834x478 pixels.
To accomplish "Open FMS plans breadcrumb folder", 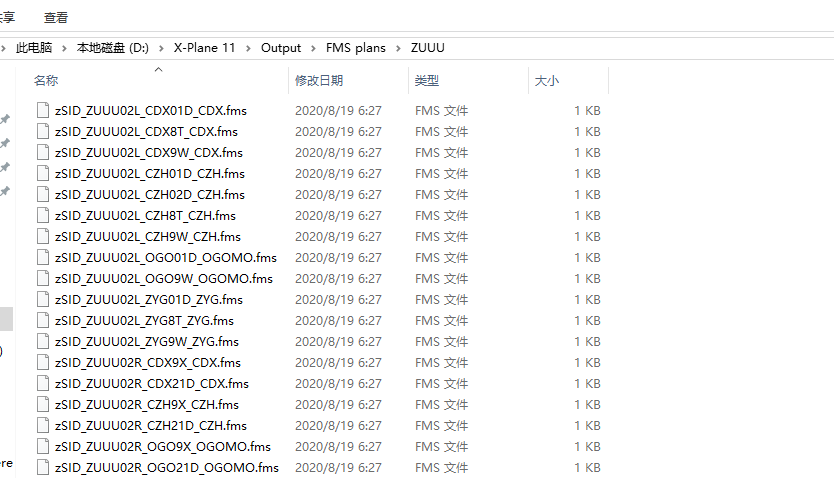I will point(356,48).
